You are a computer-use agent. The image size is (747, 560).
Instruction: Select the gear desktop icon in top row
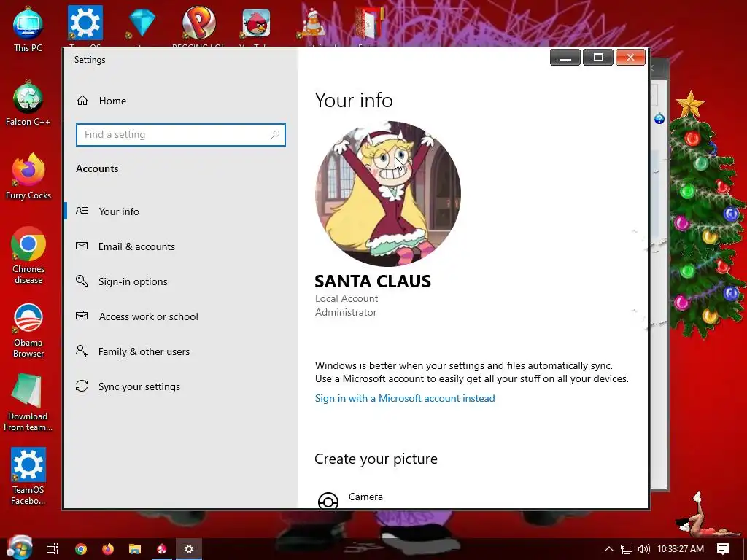[85, 23]
